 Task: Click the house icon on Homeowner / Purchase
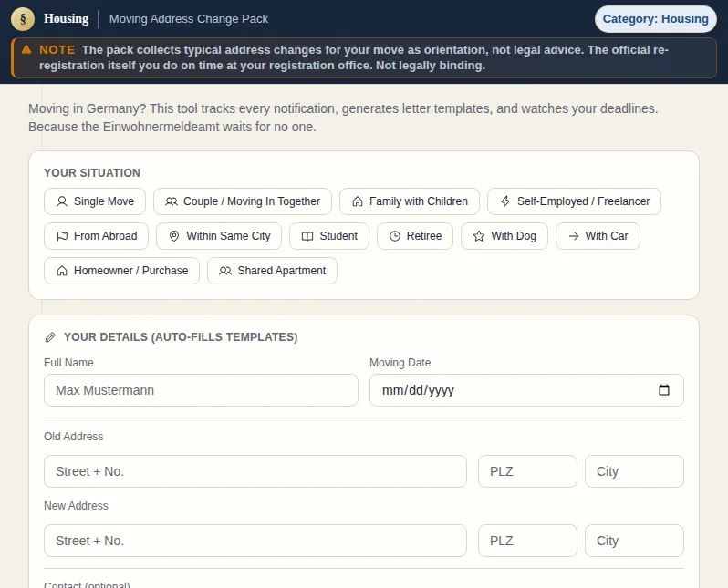pos(62,271)
